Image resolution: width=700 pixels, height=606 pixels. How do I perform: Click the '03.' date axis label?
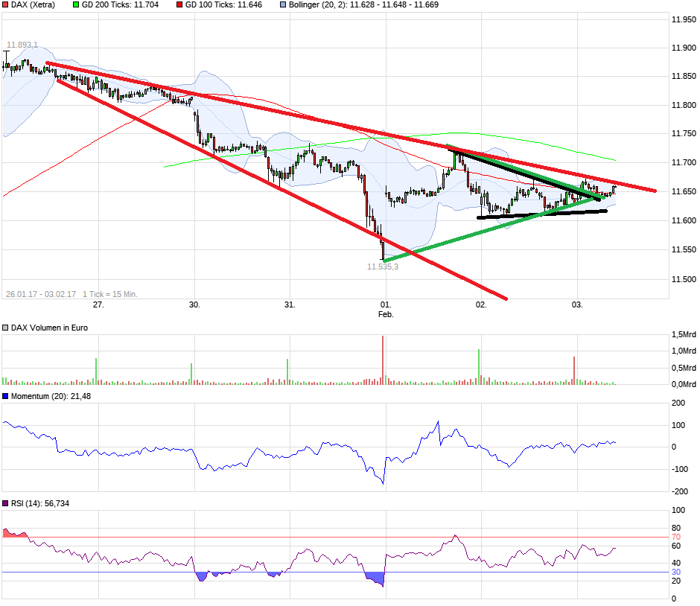(x=577, y=304)
